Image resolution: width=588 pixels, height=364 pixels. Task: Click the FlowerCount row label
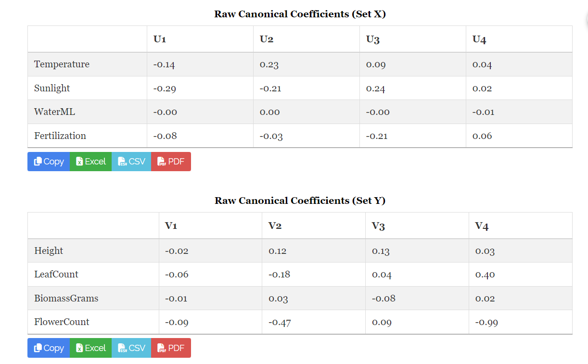pyautogui.click(x=62, y=322)
